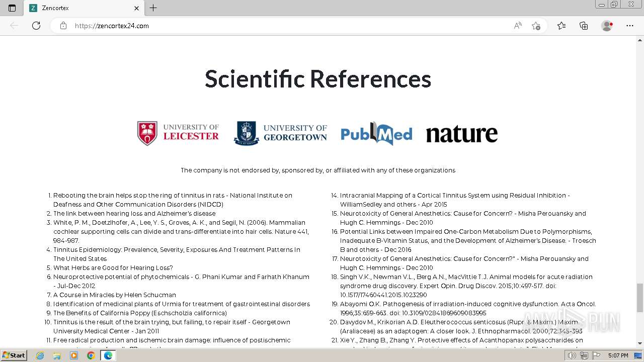This screenshot has height=362, width=644.
Task: Open Action Center flag tray icon
Action: (x=596, y=355)
